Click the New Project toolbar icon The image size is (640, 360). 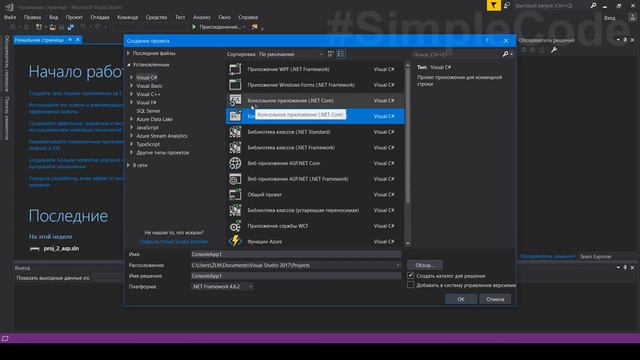tap(39, 27)
